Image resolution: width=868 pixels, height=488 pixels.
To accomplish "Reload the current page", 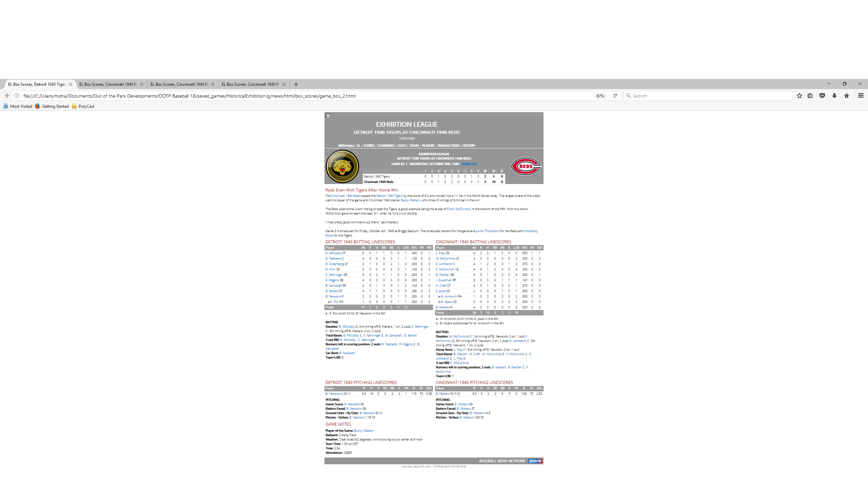I will 615,96.
